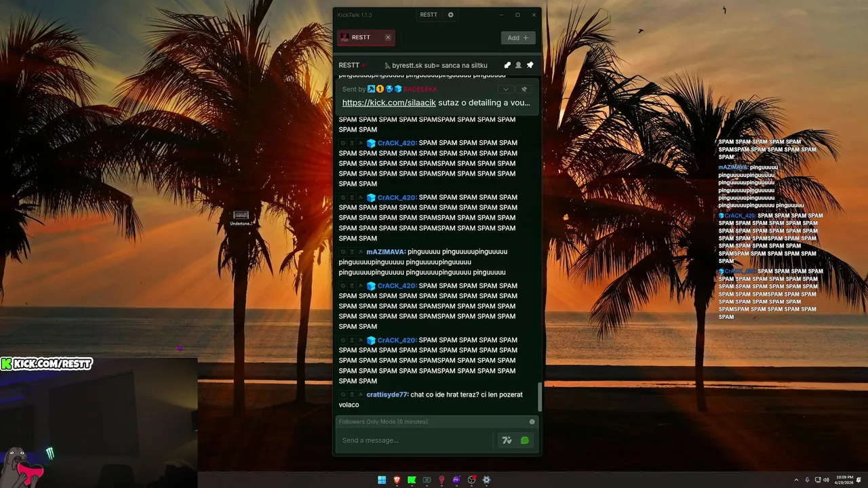Open the notification center bell icon

[x=859, y=480]
